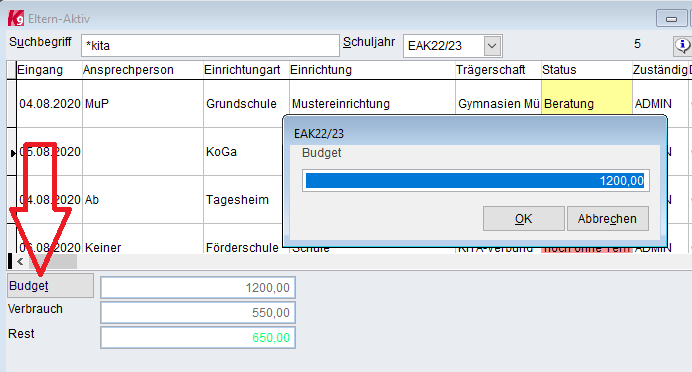
Task: Confirm budget with the OK button
Action: click(x=523, y=218)
